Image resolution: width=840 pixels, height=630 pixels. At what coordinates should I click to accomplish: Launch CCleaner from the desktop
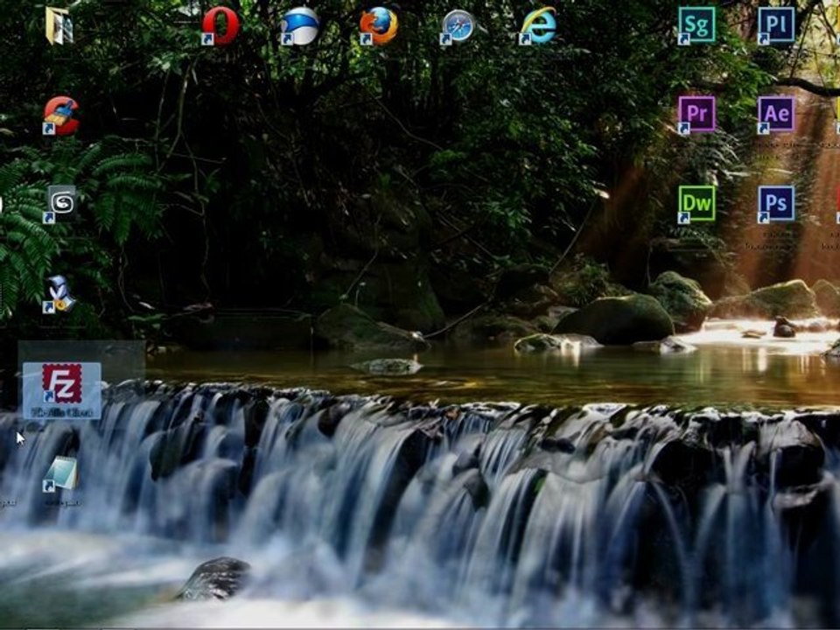click(x=61, y=115)
